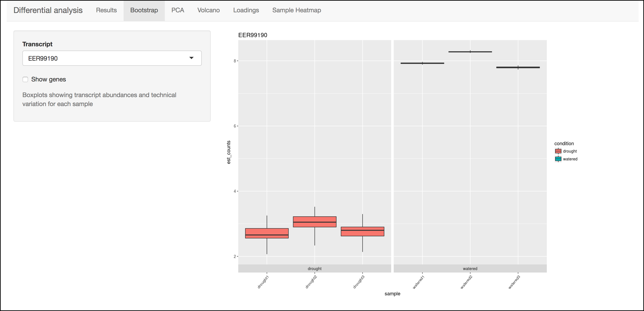Switch to the Results tab
Viewport: 644px width, 311px height.
click(105, 10)
